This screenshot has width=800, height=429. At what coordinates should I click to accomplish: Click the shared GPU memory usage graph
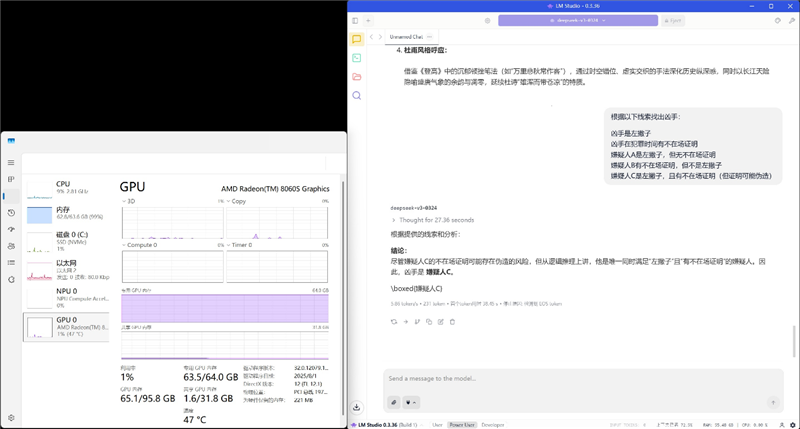click(225, 345)
